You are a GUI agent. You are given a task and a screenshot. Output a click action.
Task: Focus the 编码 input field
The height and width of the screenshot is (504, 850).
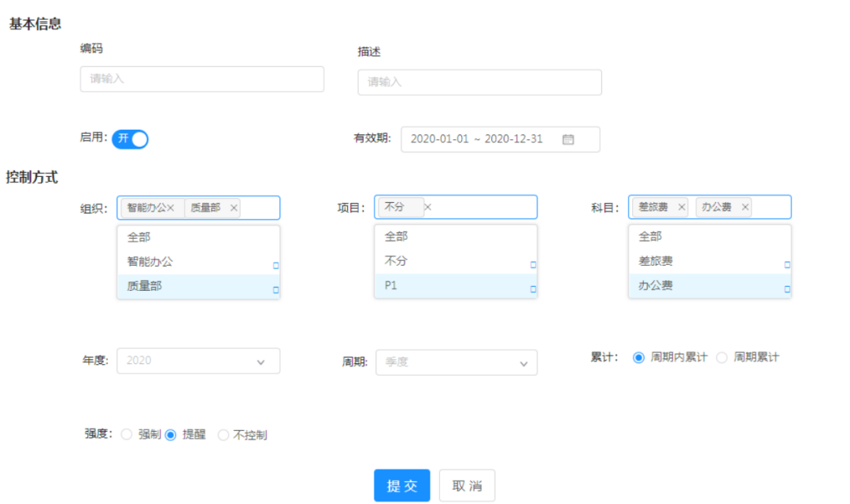click(x=202, y=79)
